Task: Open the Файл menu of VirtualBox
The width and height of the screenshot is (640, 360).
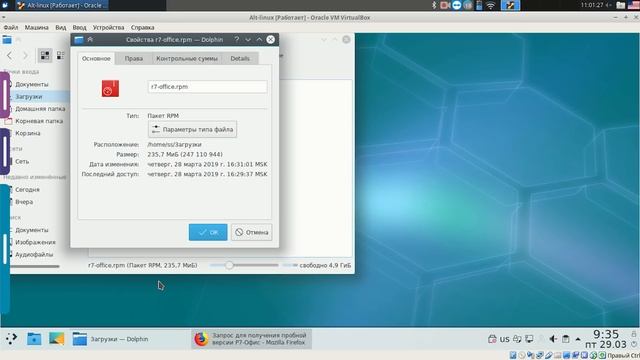Action: (11, 27)
